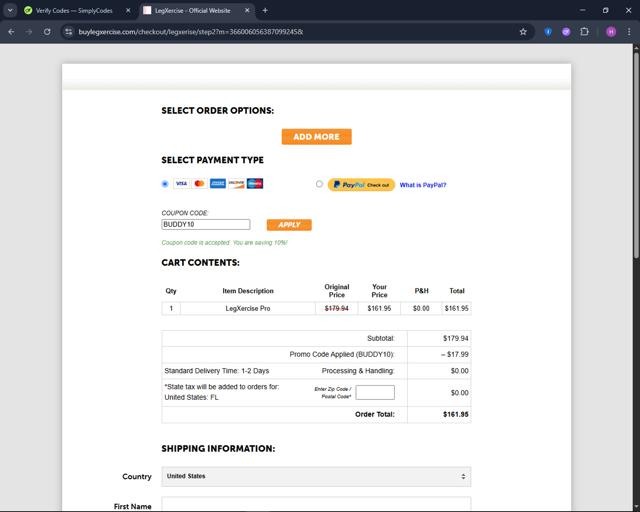Open the blue shield extension icon
The width and height of the screenshot is (640, 512).
pyautogui.click(x=548, y=31)
